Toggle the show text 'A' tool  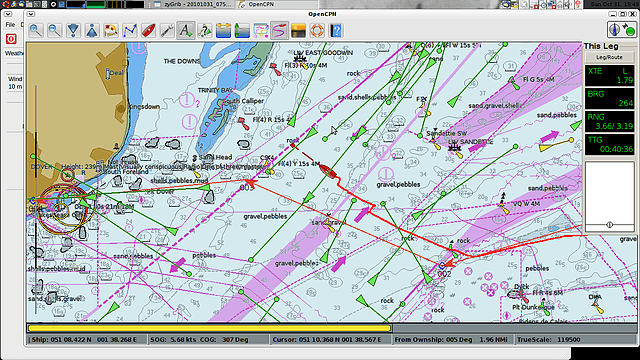point(186,30)
